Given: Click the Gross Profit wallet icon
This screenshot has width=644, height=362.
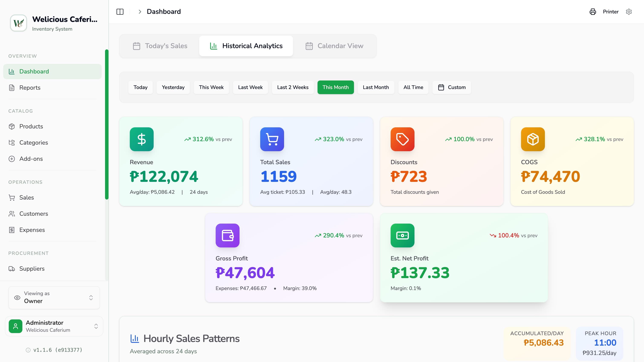Looking at the screenshot, I should click(x=227, y=235).
